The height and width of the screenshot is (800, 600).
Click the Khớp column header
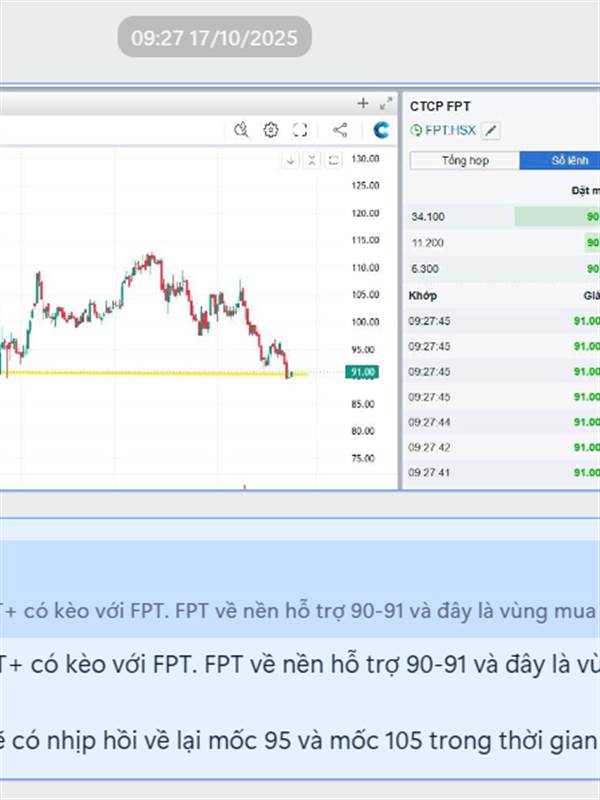(422, 295)
